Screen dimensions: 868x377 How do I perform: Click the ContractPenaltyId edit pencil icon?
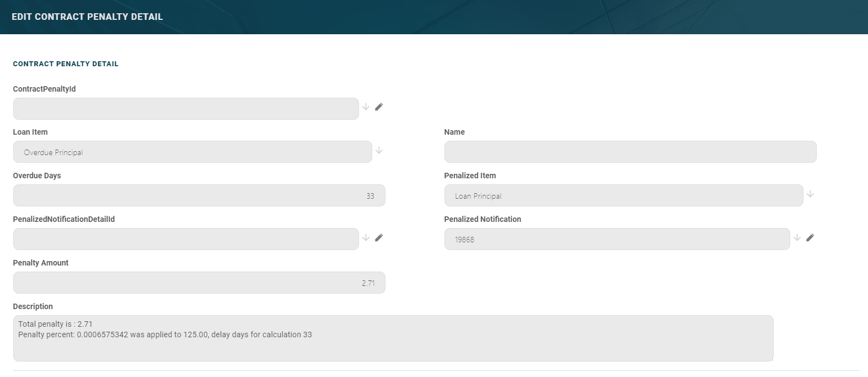379,107
